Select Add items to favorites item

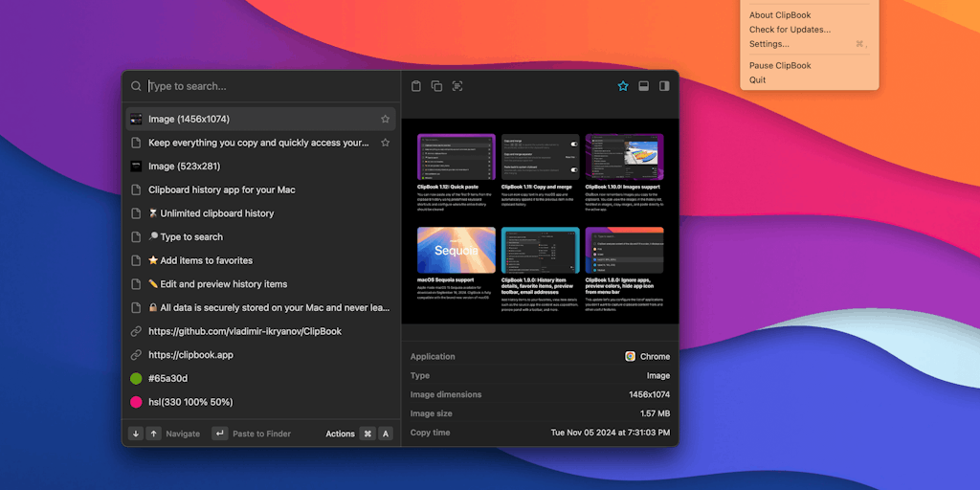point(260,260)
